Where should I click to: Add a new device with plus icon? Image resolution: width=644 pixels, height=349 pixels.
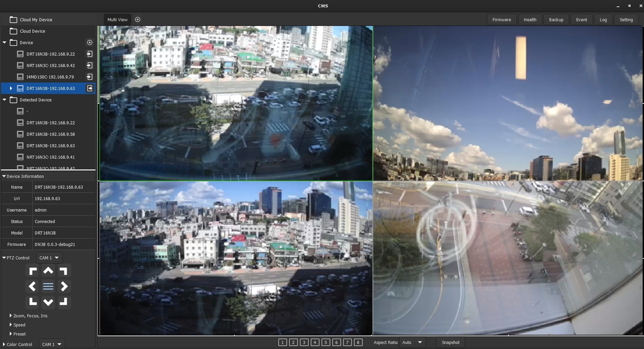[x=90, y=42]
